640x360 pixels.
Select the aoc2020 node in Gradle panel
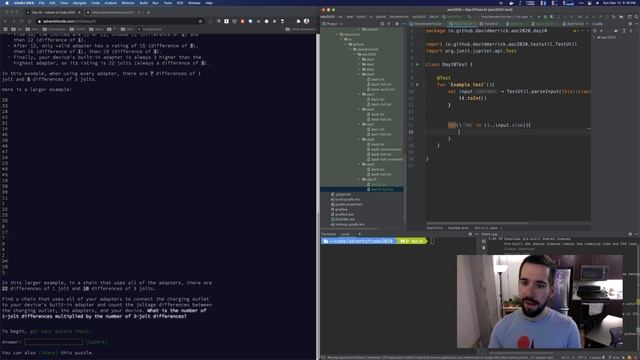tap(606, 37)
